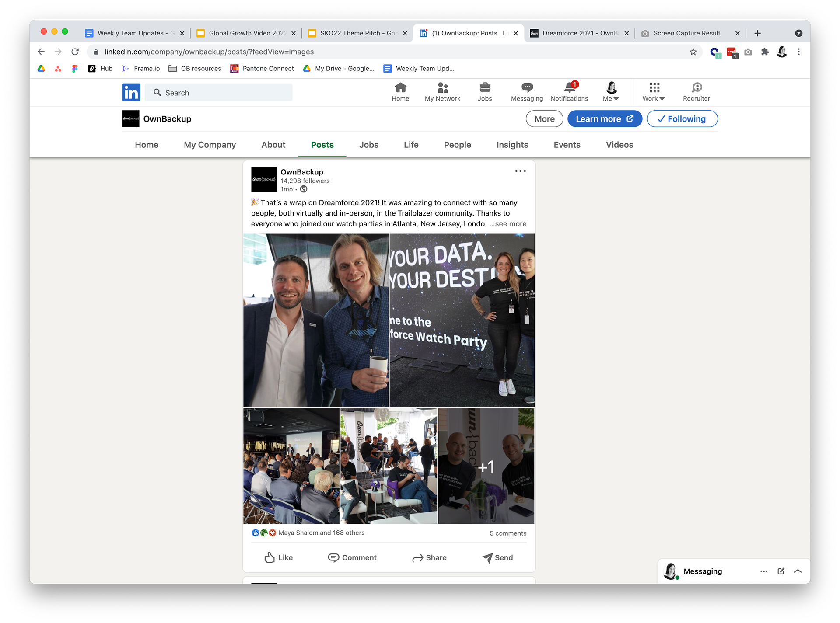Select the People tab
Viewport: 840px width, 623px height.
pos(458,145)
